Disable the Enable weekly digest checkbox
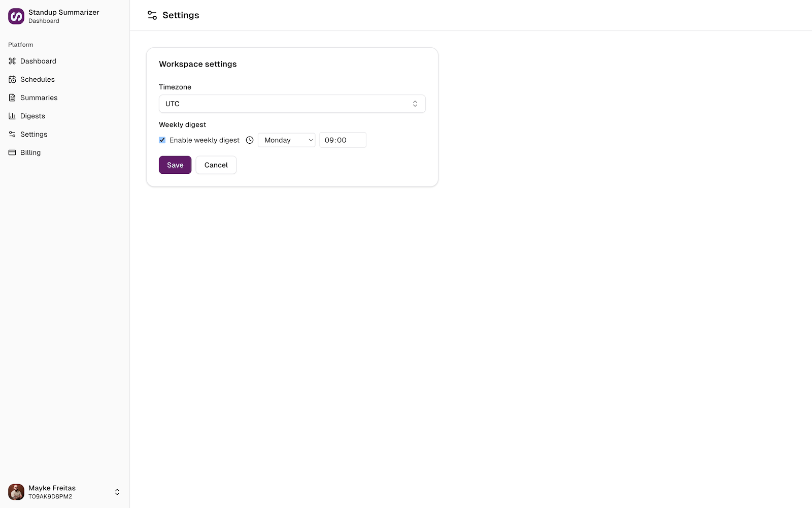Screen dimensions: 812x508 click(x=162, y=140)
